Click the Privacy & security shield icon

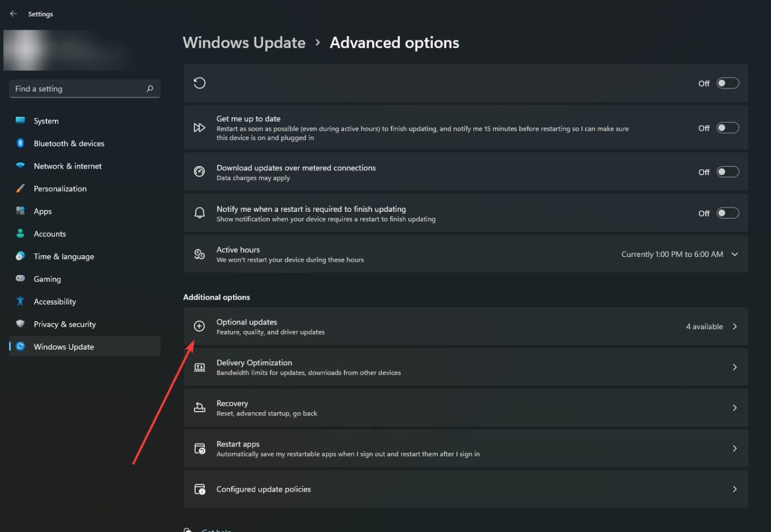[x=20, y=324]
